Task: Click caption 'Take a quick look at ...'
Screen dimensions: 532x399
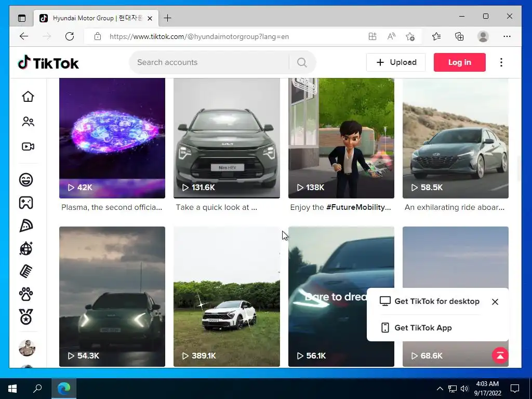Action: [x=217, y=207]
